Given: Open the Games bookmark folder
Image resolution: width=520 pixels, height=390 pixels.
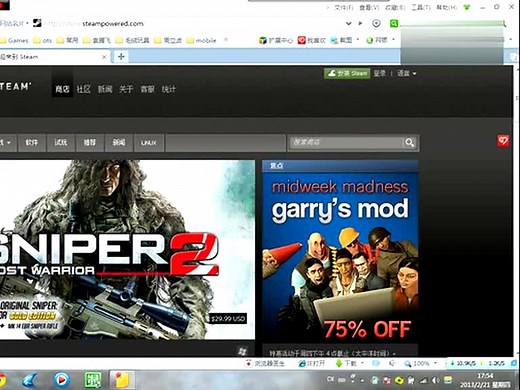Looking at the screenshot, I should (x=14, y=40).
